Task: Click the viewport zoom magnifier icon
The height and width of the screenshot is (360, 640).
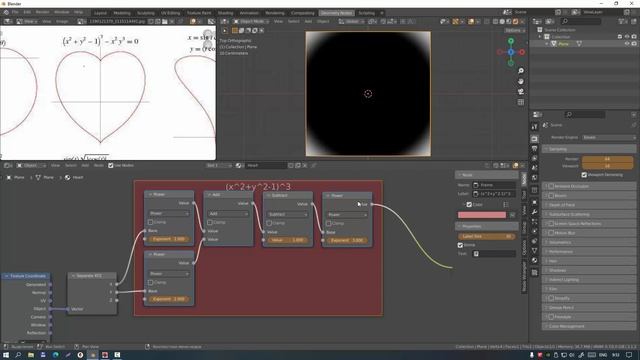Action: tap(521, 71)
